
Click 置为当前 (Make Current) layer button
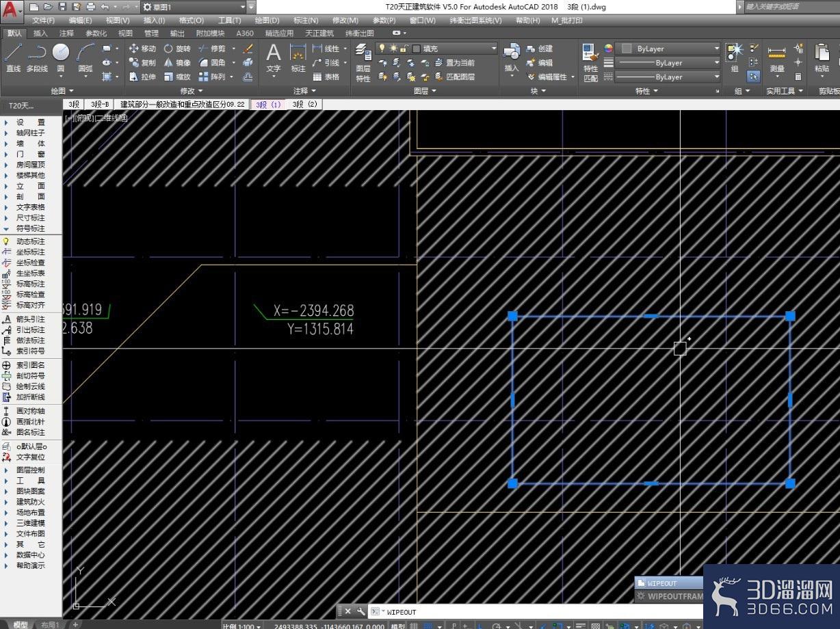[x=456, y=63]
